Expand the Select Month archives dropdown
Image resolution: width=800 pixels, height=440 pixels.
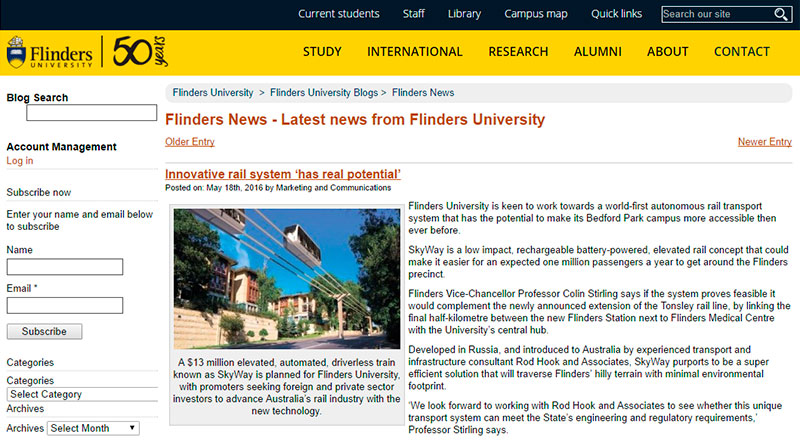pyautogui.click(x=93, y=428)
